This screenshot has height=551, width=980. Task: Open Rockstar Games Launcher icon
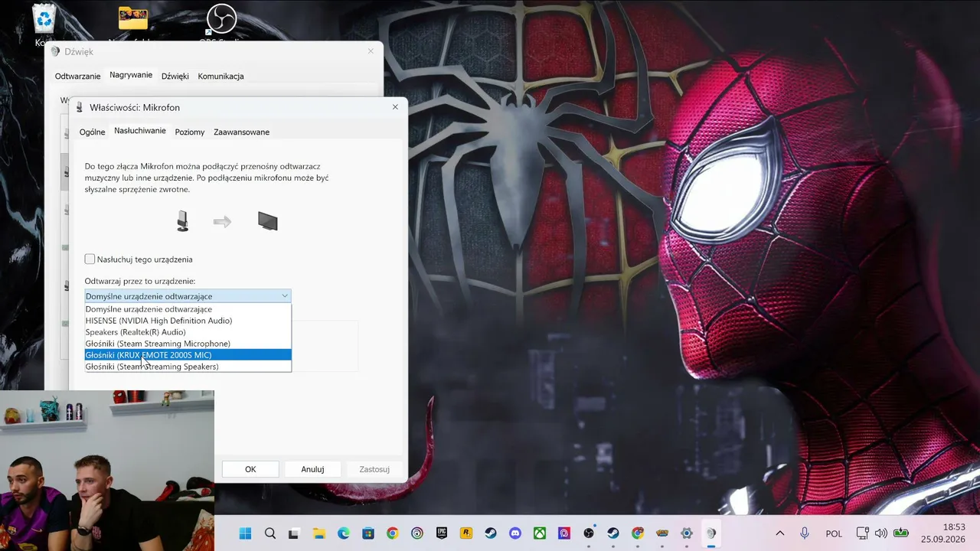tap(465, 533)
